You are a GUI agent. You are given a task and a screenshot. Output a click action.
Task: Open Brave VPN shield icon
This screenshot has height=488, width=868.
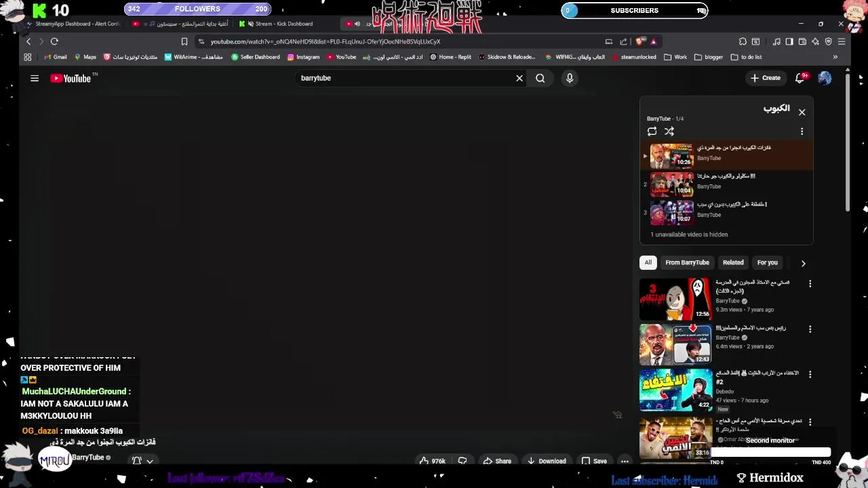[x=828, y=41]
